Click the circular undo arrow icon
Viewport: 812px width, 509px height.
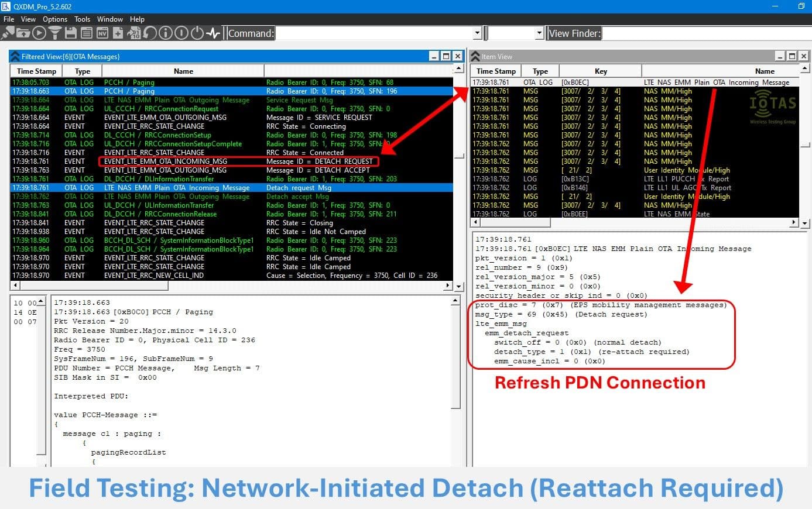click(150, 33)
